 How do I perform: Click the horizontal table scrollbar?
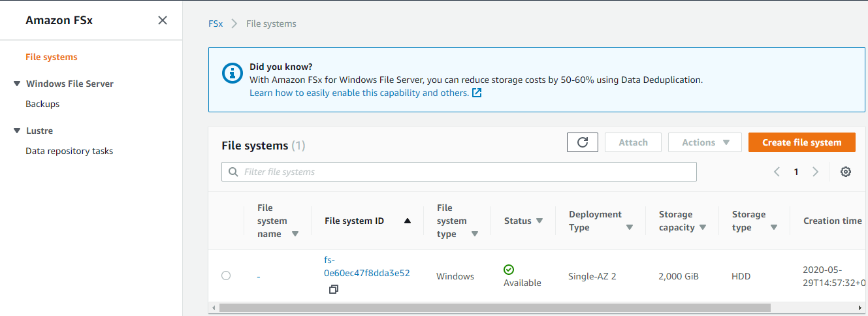[x=494, y=308]
